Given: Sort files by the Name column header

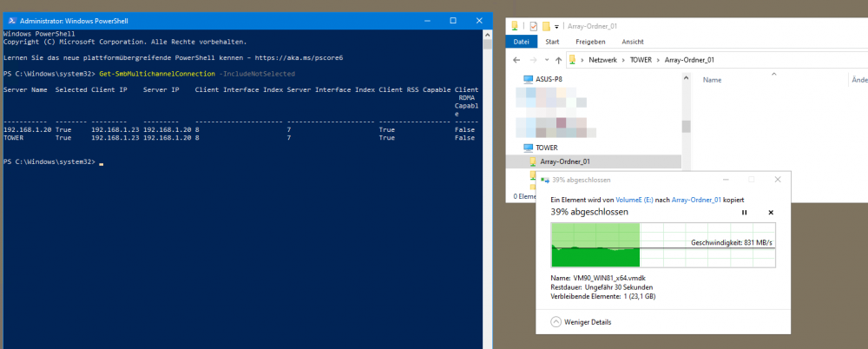Looking at the screenshot, I should pos(712,80).
